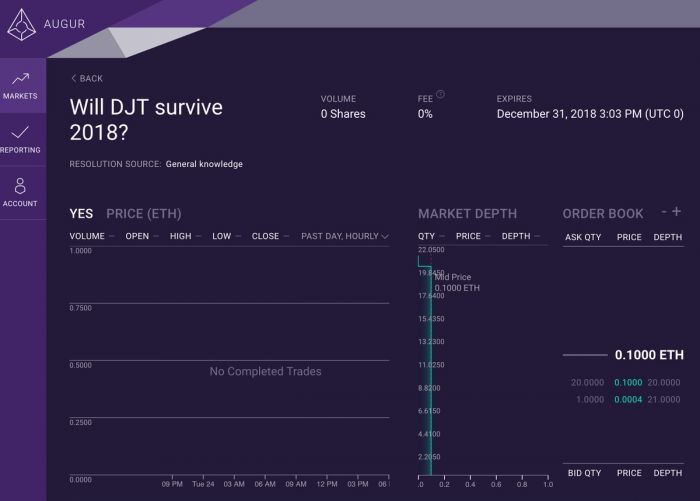Screen dimensions: 700x501
Task: Click the expiry date December 31, 2018
Action: click(x=590, y=114)
